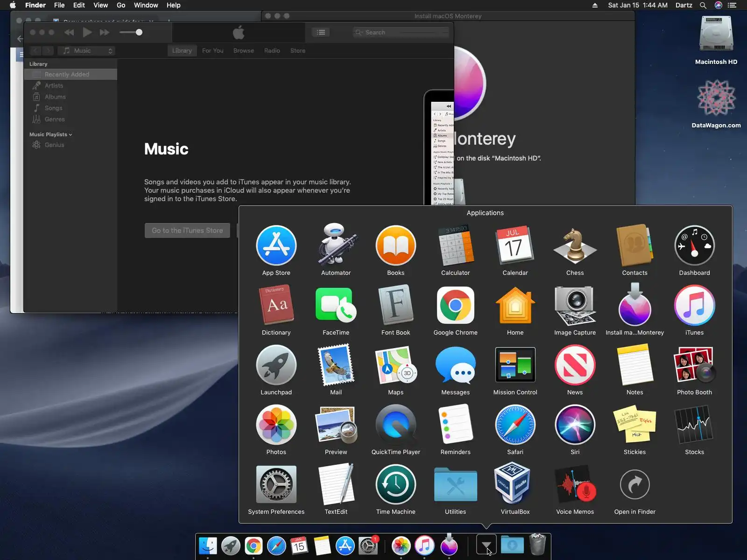Select Songs in the iTunes sidebar
Image resolution: width=747 pixels, height=560 pixels.
70,108
